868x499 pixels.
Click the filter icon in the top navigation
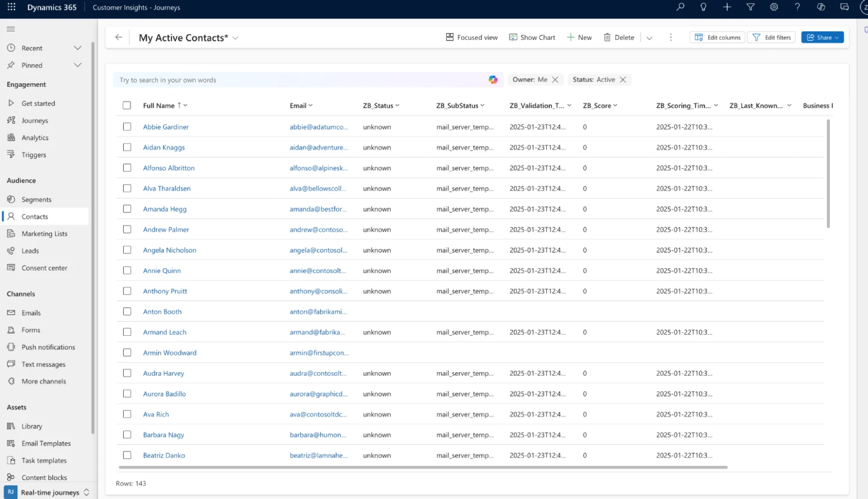click(750, 8)
